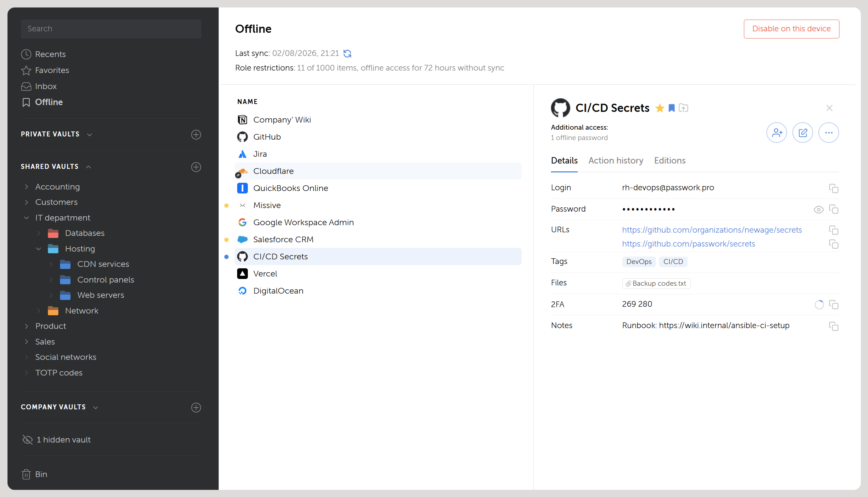Select the Sales vault
This screenshot has height=497, width=868.
point(45,342)
